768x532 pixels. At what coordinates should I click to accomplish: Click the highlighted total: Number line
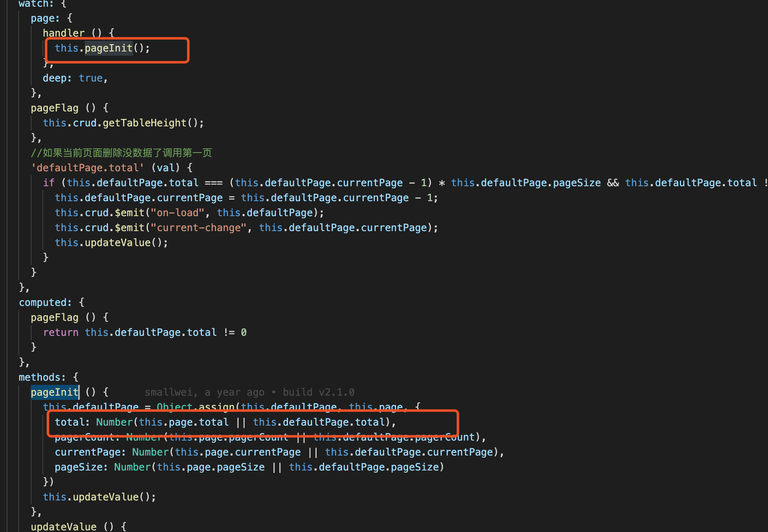(x=224, y=422)
